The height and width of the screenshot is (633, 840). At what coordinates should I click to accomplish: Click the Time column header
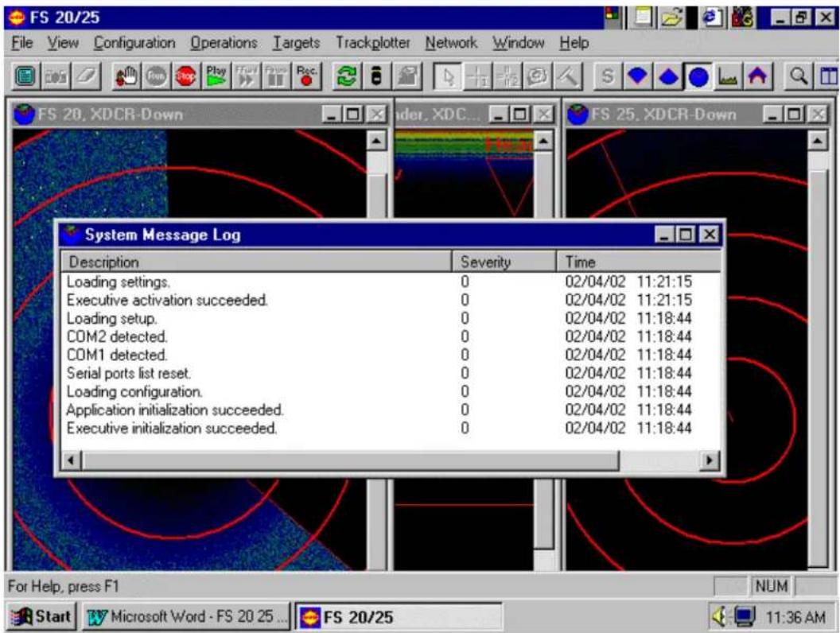[x=639, y=262]
